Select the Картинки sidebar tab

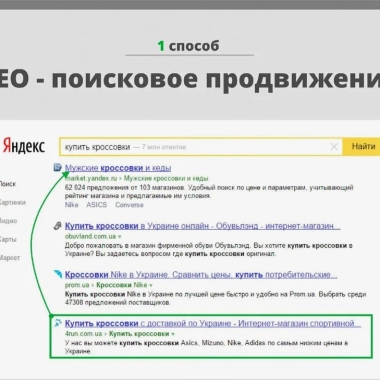coord(13,202)
